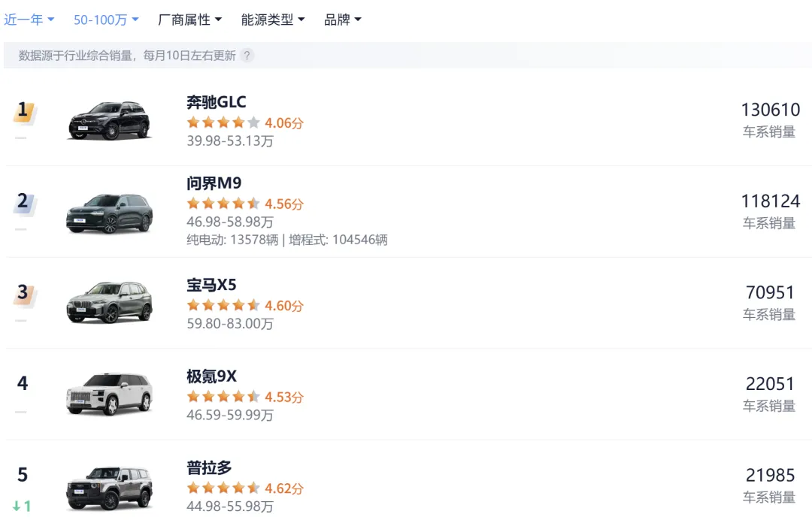Image resolution: width=812 pixels, height=520 pixels.
Task: Select the 普拉多 car thumbnail
Action: [x=109, y=488]
